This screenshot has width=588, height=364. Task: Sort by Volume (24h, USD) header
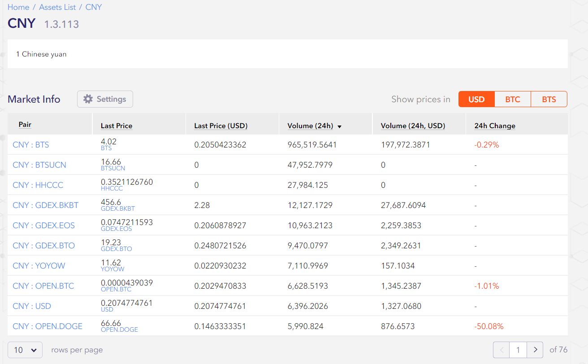(413, 126)
